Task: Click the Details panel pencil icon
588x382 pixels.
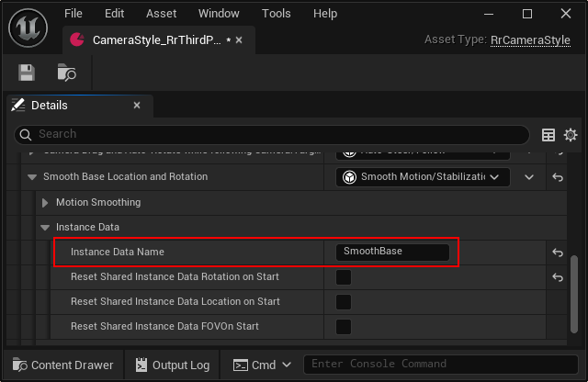Action: point(18,106)
